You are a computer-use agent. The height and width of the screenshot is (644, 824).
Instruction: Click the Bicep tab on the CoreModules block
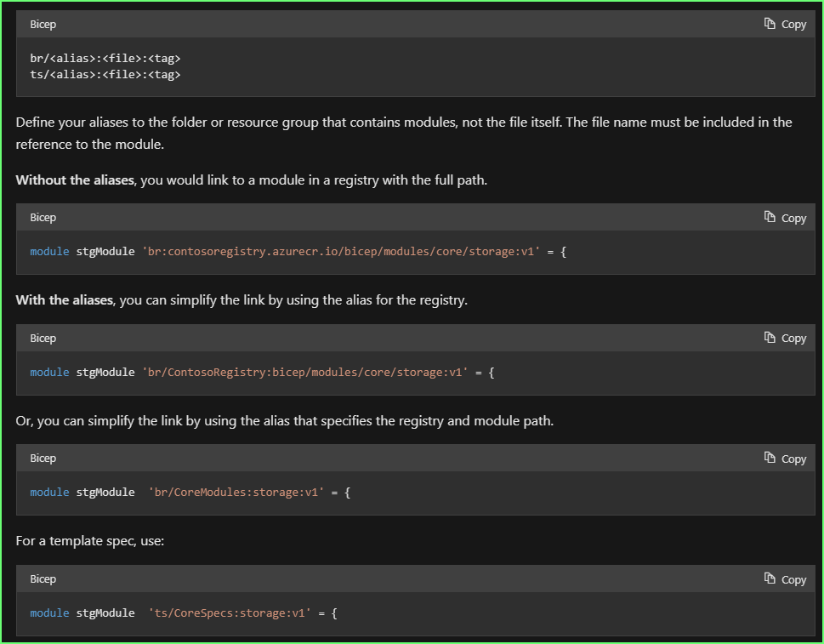[x=43, y=458]
